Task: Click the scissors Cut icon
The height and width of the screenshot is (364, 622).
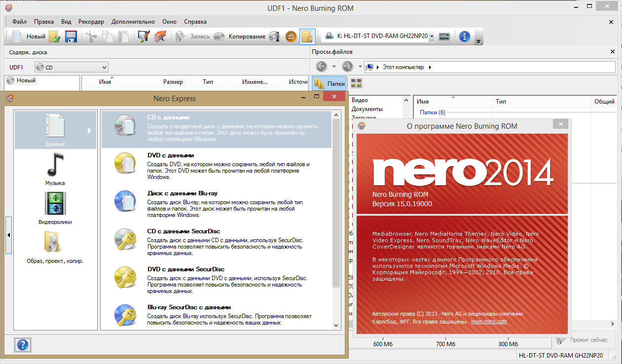Action: 91,36
